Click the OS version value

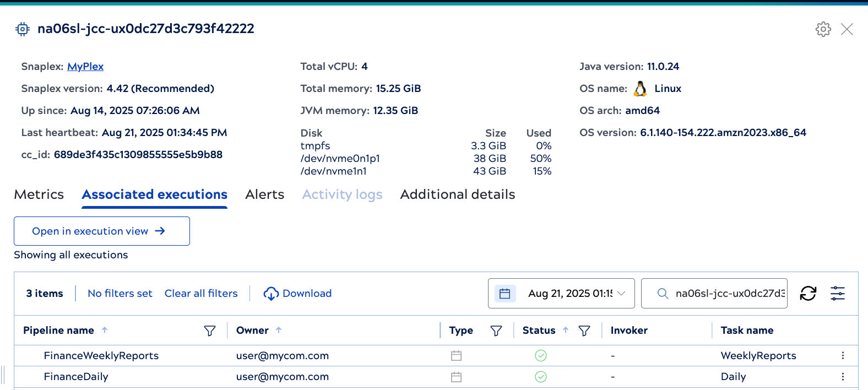point(723,133)
